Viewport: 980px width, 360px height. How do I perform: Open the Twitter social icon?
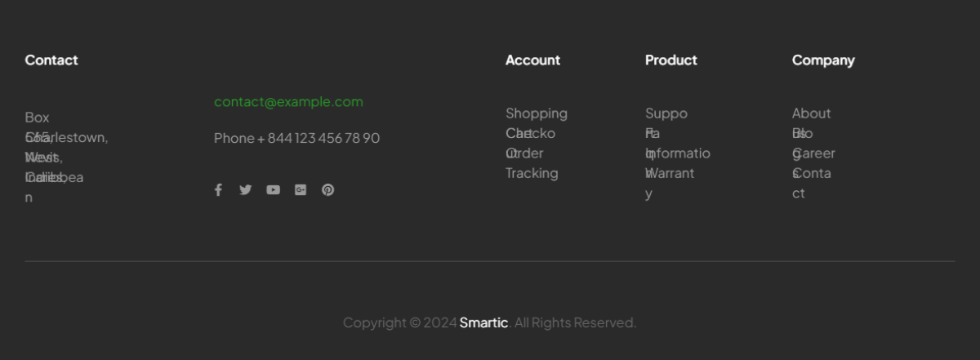pyautogui.click(x=245, y=189)
